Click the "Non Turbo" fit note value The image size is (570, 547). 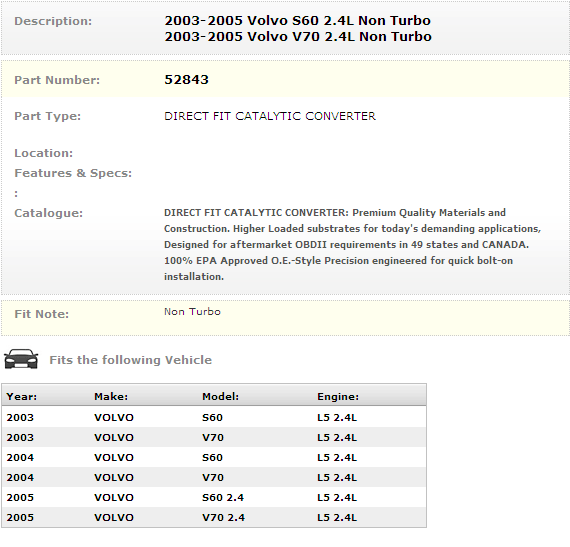(192, 312)
